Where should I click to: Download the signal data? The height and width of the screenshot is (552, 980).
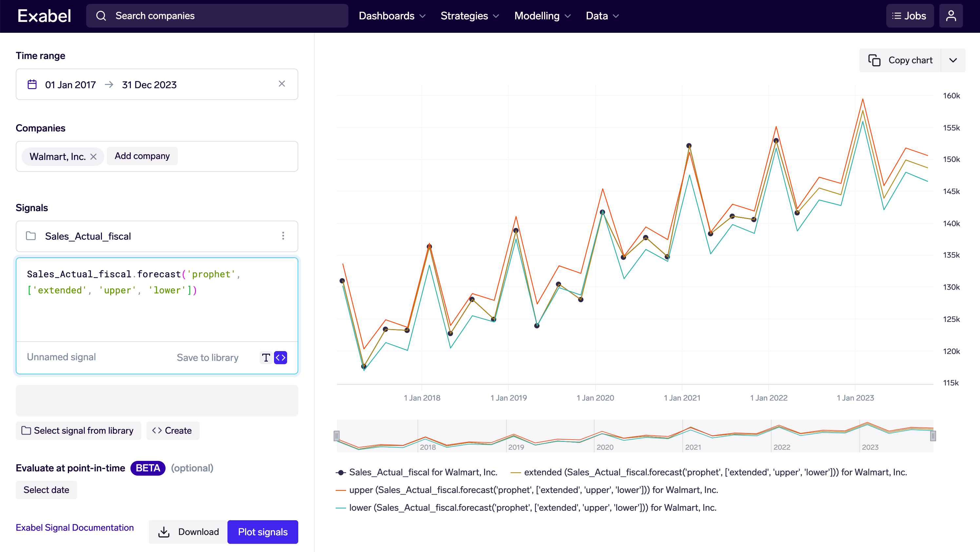click(188, 532)
